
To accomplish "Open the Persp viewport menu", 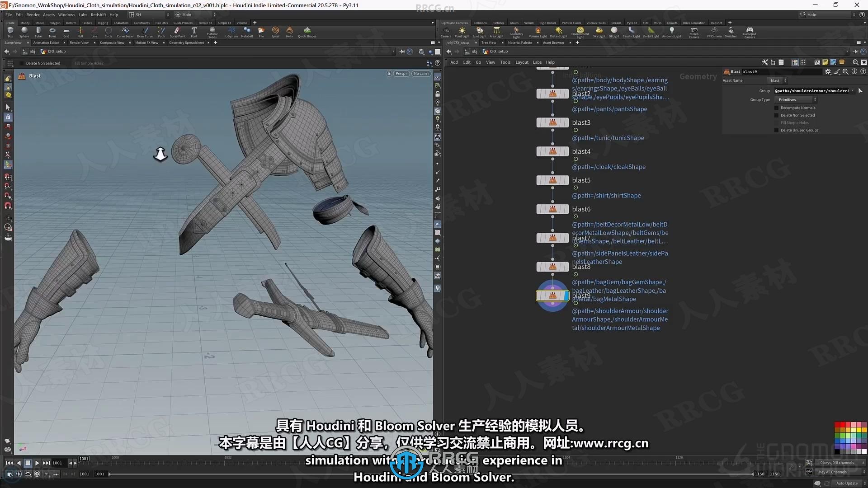I will 401,74.
